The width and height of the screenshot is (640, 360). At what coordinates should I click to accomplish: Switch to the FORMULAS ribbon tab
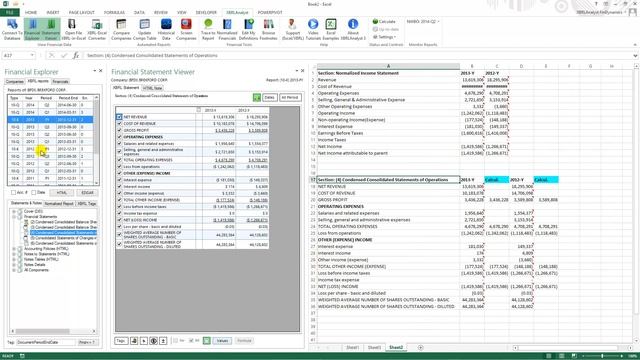(114, 13)
